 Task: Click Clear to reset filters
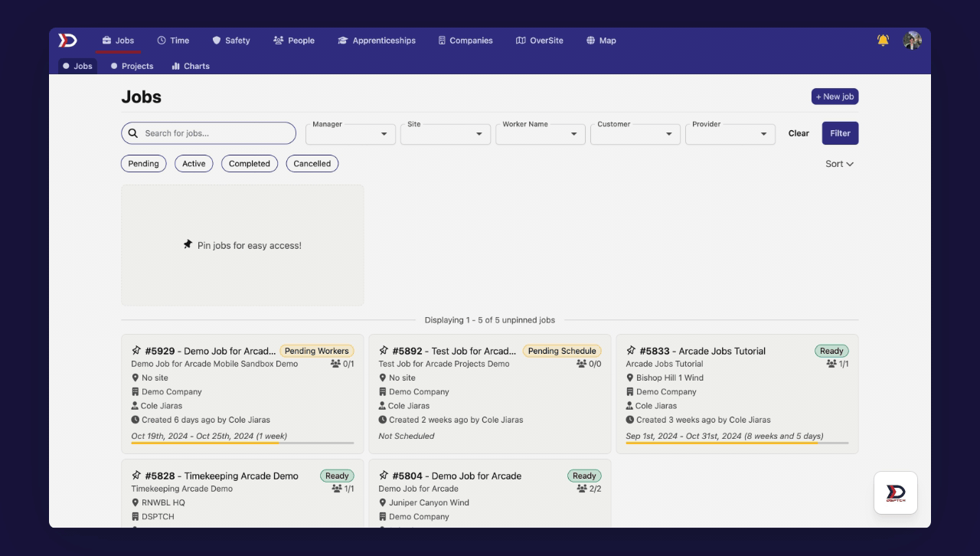click(x=799, y=133)
